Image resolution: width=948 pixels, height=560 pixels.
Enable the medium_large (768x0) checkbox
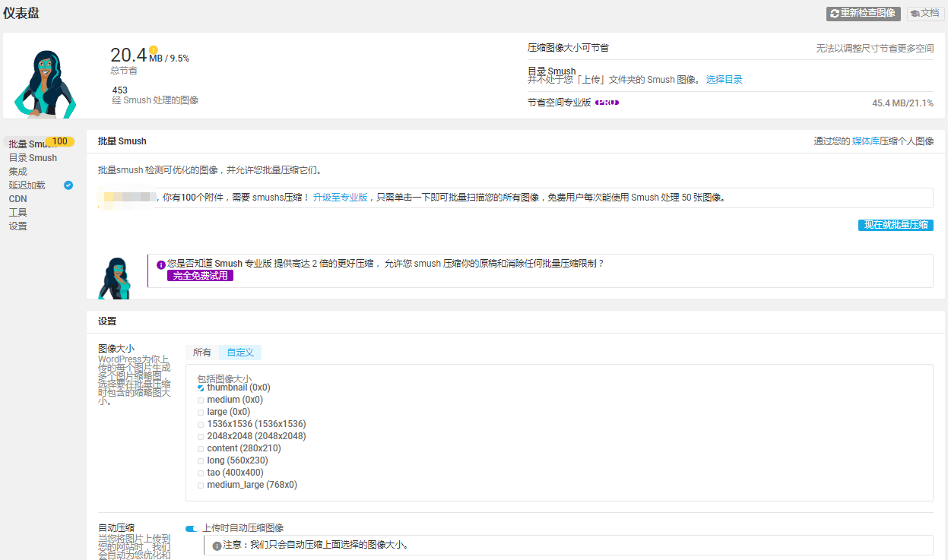coord(201,485)
